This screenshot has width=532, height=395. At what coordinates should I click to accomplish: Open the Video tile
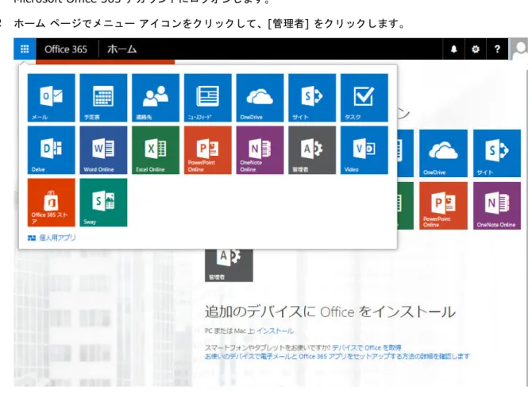[x=364, y=150]
